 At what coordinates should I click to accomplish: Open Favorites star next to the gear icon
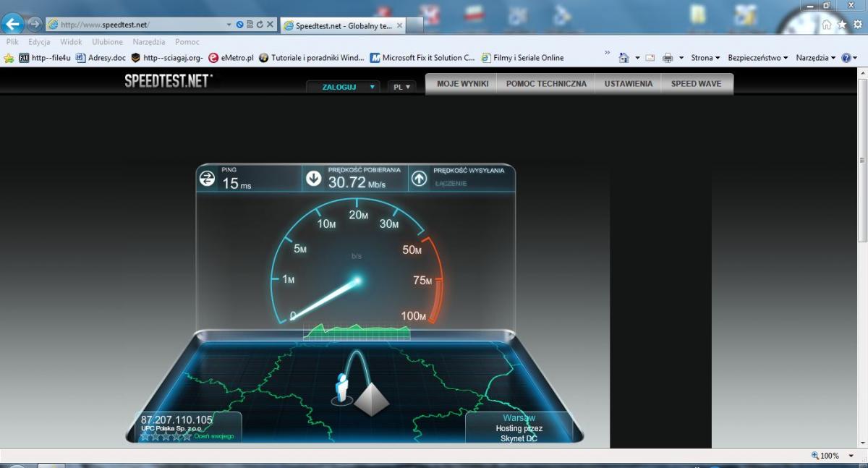point(842,25)
